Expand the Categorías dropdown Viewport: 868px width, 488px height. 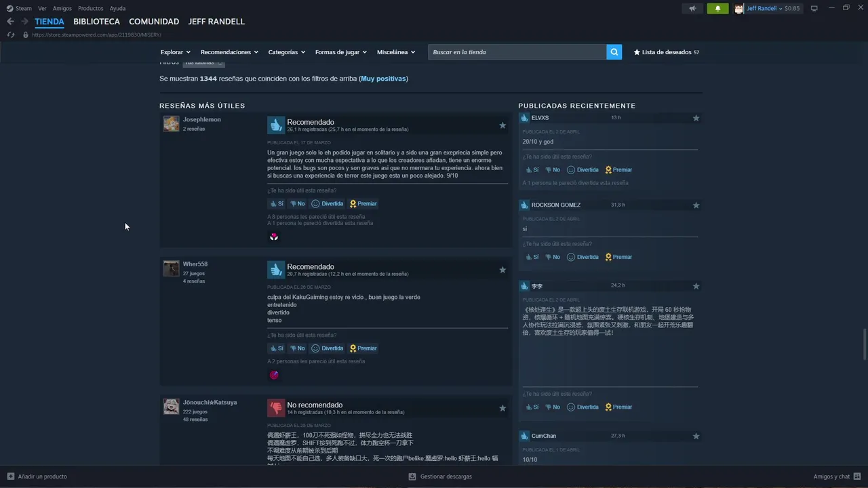coord(287,52)
